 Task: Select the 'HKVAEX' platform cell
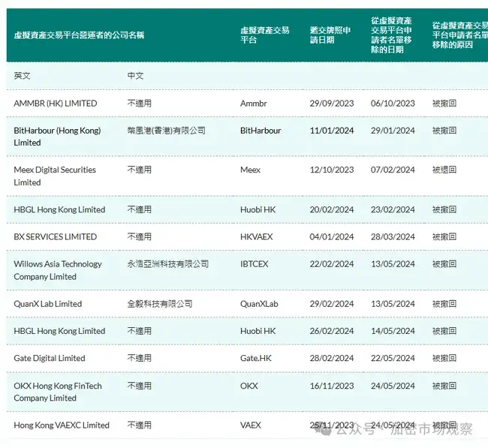point(257,236)
